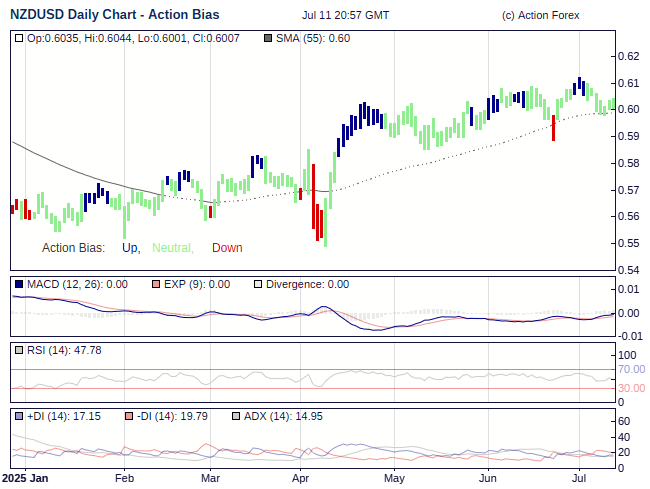Image resolution: width=650 pixels, height=489 pixels.
Task: Click the ADX (14) legend marker
Action: click(236, 416)
